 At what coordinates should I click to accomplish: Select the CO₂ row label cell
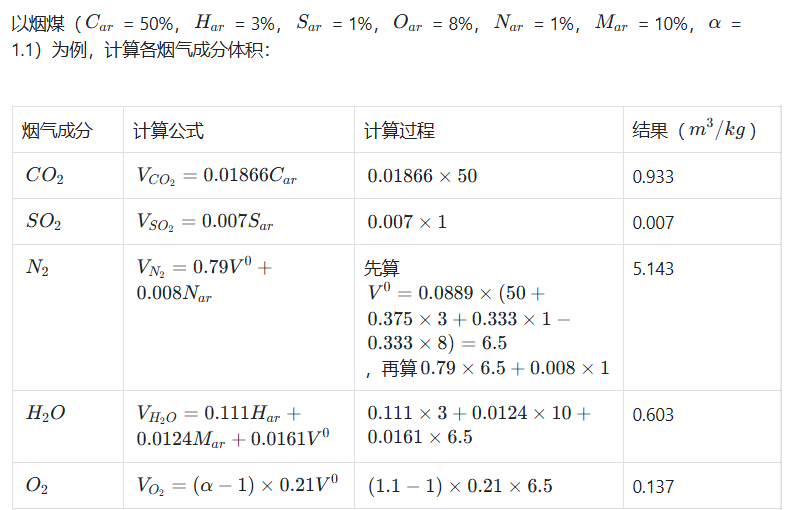45,177
